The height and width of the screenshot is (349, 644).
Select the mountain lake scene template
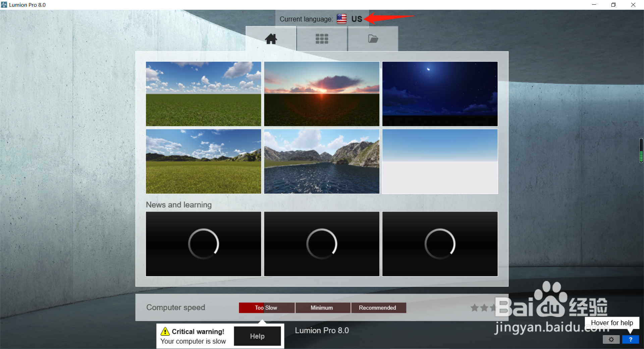click(322, 161)
